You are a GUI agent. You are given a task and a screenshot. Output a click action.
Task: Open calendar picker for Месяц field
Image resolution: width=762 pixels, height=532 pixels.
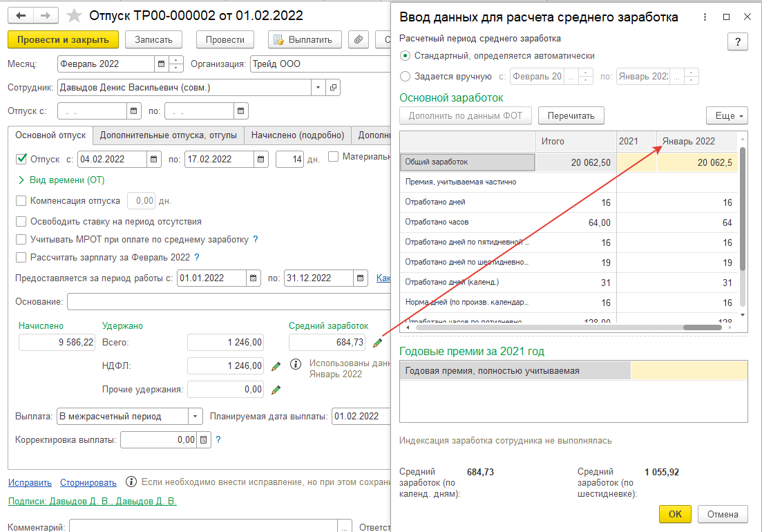pos(162,64)
